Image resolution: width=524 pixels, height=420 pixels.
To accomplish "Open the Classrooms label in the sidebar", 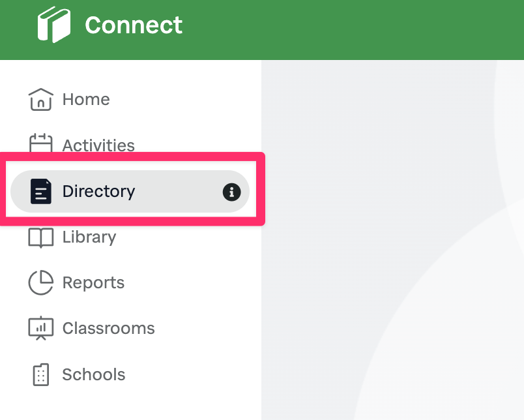I will click(108, 328).
